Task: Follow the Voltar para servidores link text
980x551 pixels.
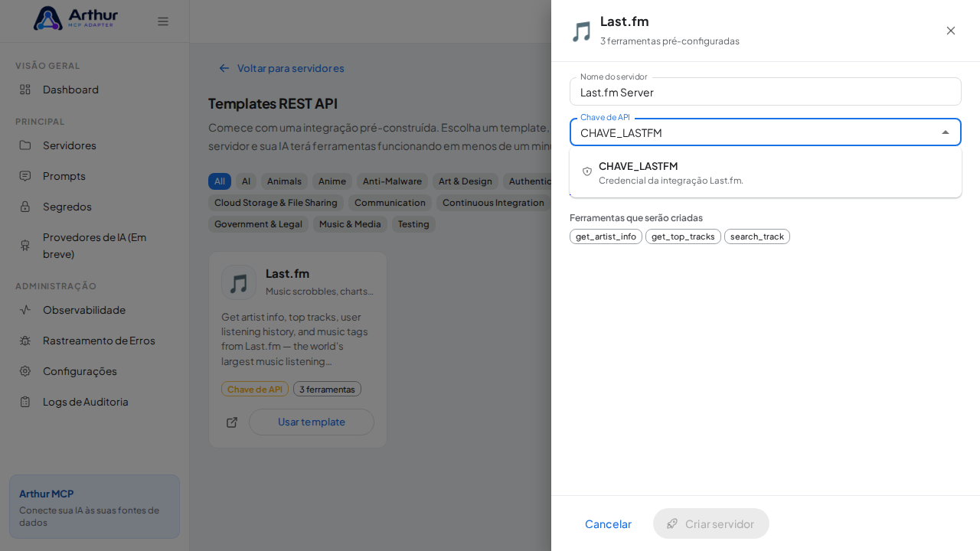Action: point(291,68)
